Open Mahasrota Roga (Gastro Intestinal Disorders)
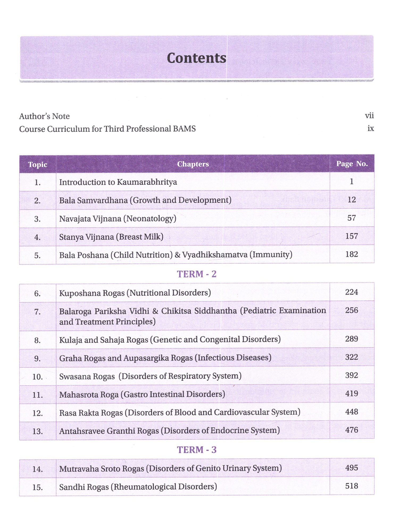The width and height of the screenshot is (399, 532). [x=142, y=394]
